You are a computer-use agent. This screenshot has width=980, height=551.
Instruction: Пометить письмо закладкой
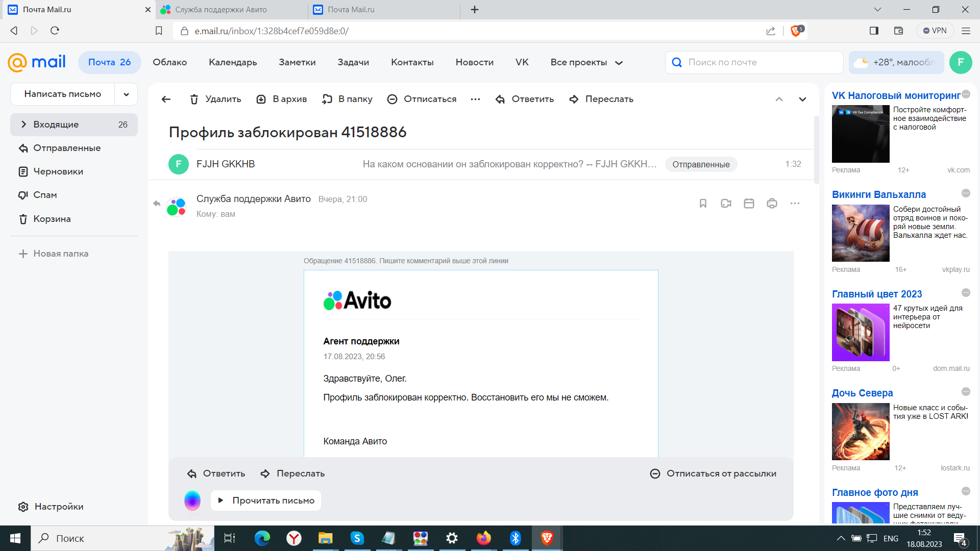703,203
